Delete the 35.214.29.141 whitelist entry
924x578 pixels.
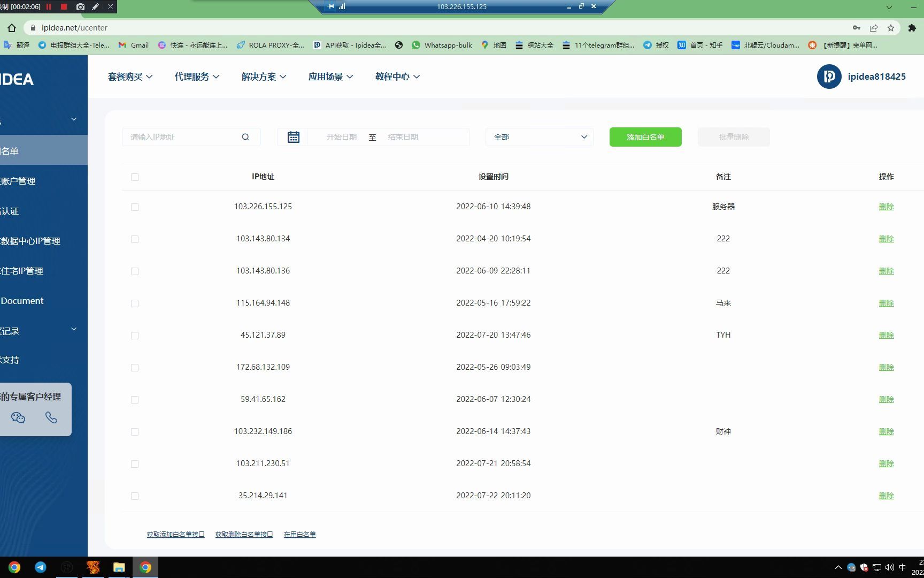tap(886, 496)
